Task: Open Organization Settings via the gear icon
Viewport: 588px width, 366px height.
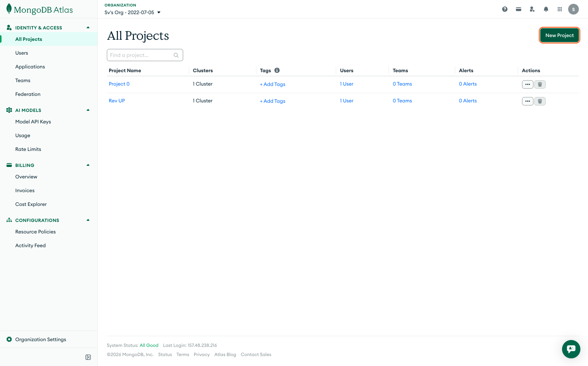Action: click(8, 339)
